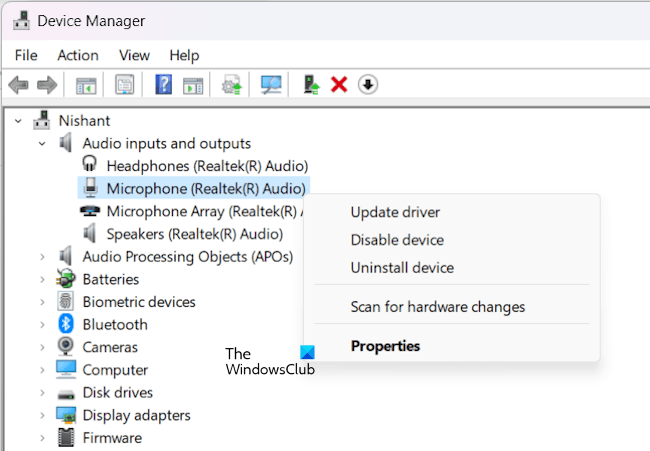The width and height of the screenshot is (650, 451).
Task: Expand the Batteries category
Action: tap(42, 279)
